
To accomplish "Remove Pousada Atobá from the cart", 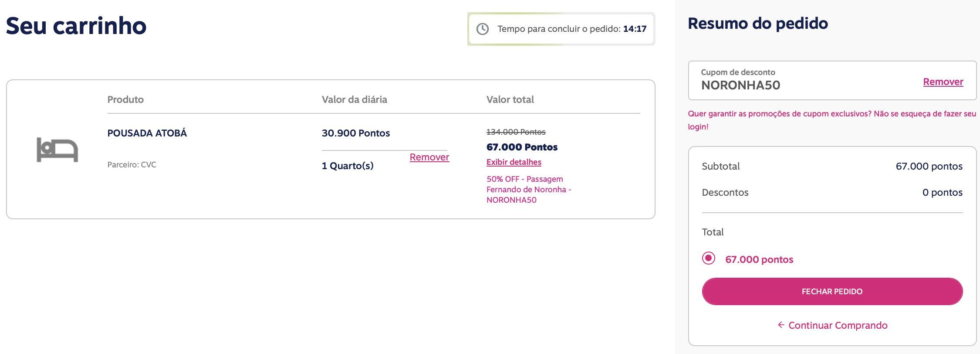I will 429,157.
